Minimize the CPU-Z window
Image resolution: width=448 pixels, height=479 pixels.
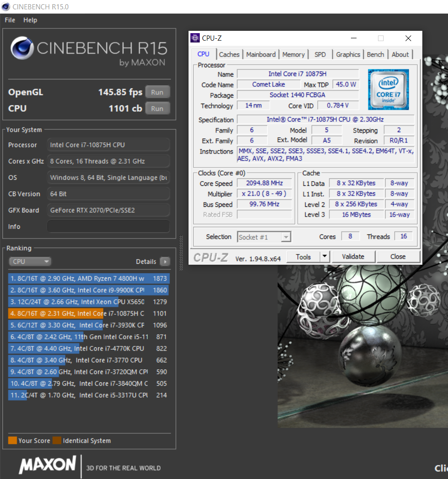(354, 38)
